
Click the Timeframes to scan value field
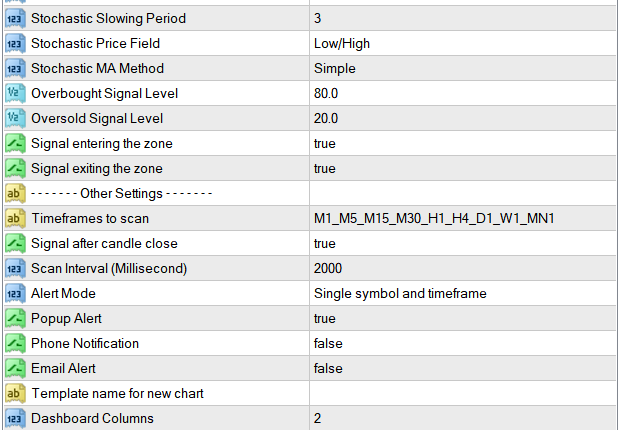click(433, 219)
